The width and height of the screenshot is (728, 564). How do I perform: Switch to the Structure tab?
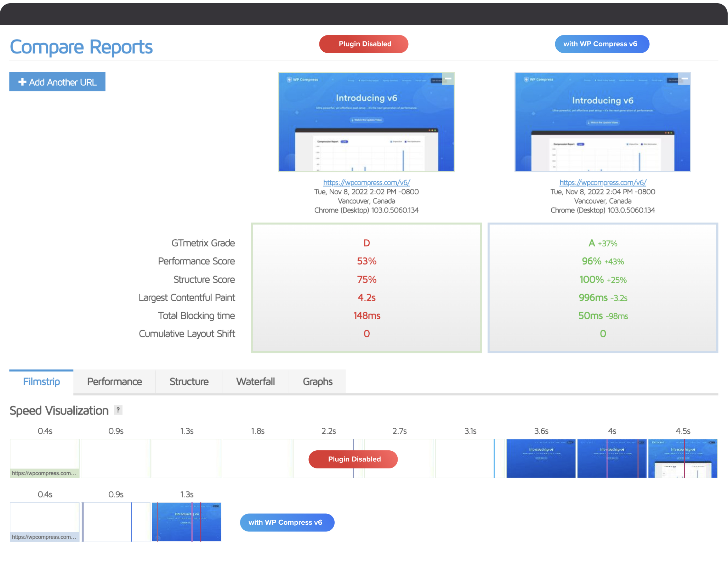(189, 381)
